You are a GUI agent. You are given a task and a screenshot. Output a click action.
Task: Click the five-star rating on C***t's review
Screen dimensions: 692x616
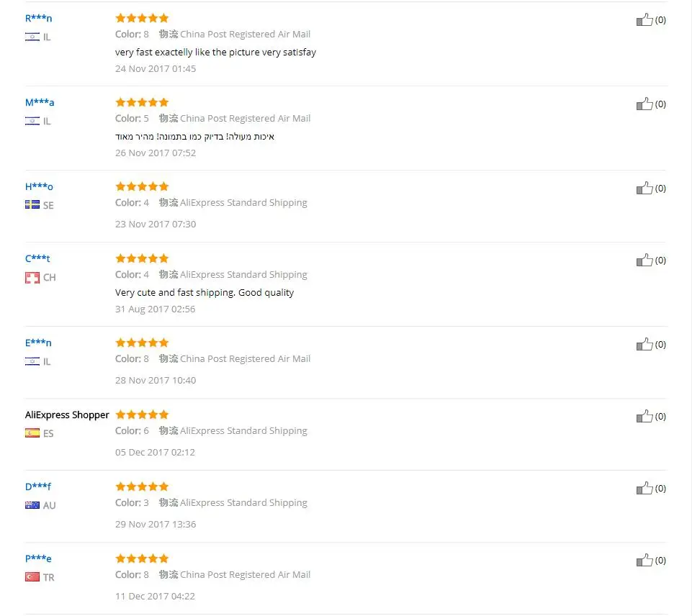click(x=142, y=258)
